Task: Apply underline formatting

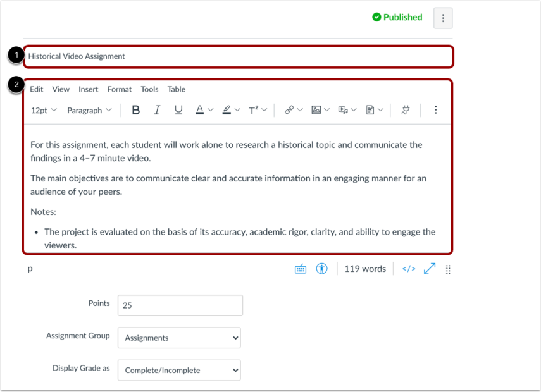Action: pos(178,110)
